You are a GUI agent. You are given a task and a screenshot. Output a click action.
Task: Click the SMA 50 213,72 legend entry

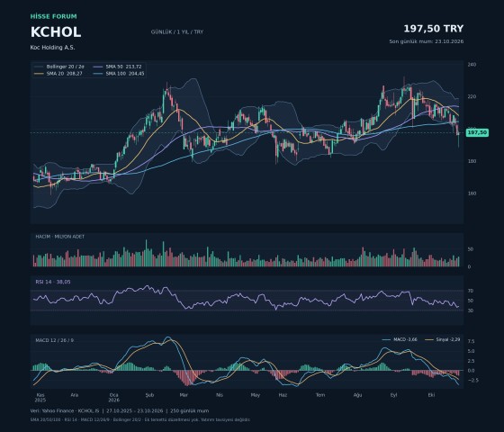pos(117,67)
